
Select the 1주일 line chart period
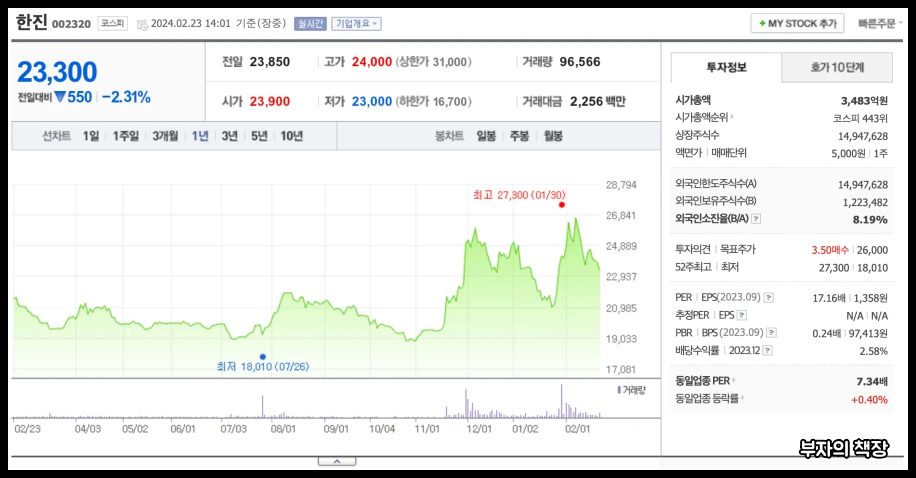[126, 136]
